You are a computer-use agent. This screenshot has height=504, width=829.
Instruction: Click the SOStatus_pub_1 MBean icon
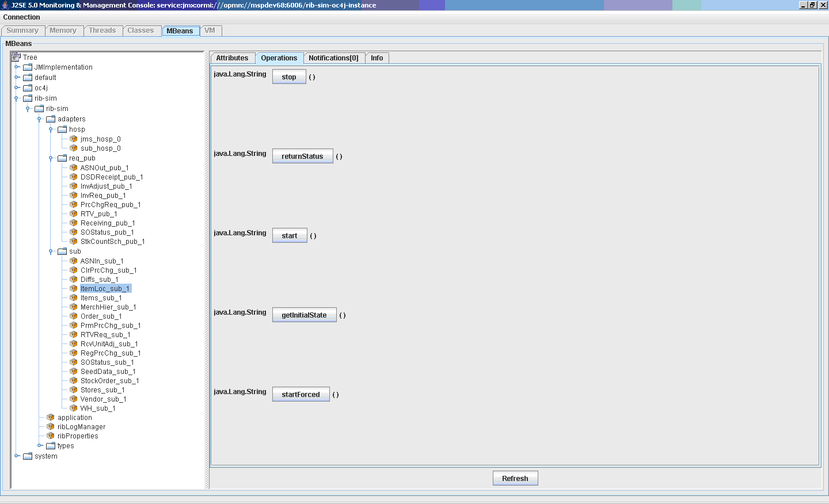[74, 232]
